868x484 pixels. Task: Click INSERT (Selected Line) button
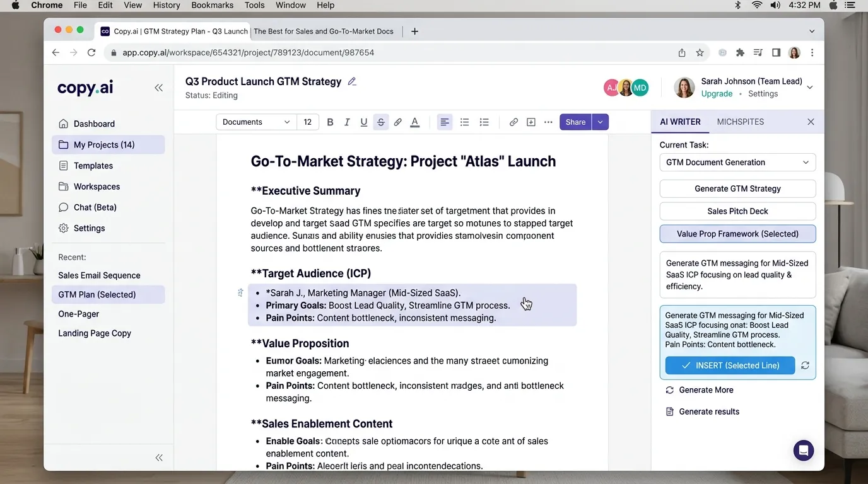point(730,366)
